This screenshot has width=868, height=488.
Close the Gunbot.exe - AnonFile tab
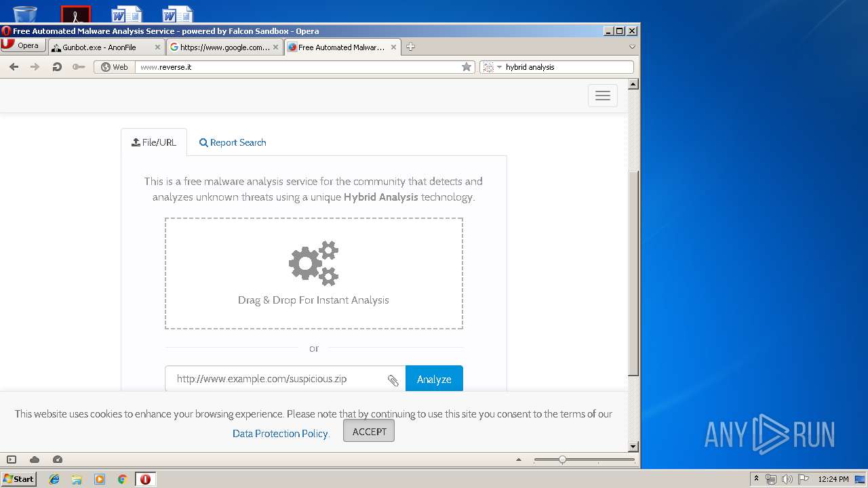tap(157, 47)
